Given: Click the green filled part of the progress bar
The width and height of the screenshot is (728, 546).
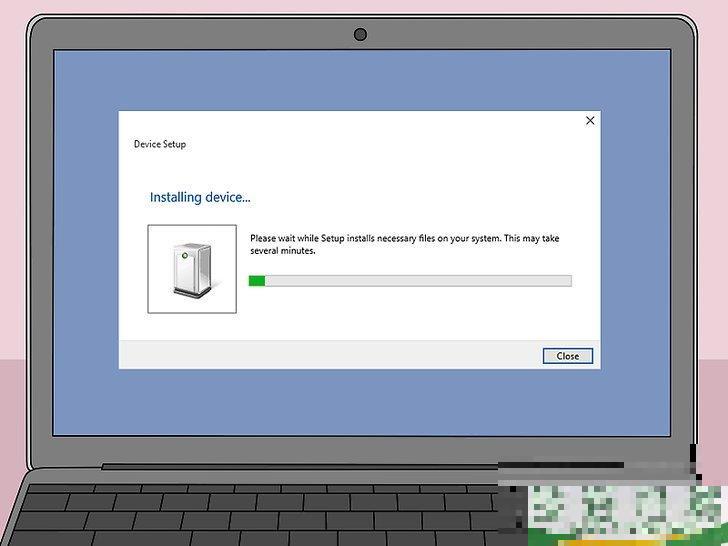Looking at the screenshot, I should [x=257, y=281].
